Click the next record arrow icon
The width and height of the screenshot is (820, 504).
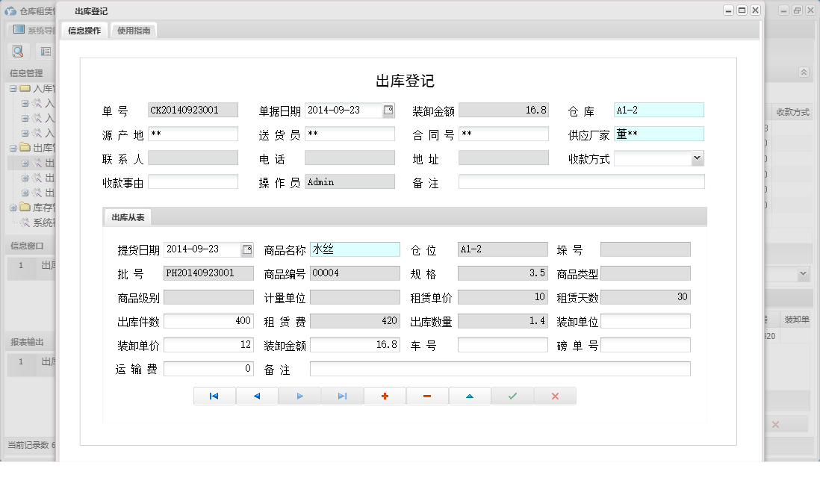(x=299, y=396)
